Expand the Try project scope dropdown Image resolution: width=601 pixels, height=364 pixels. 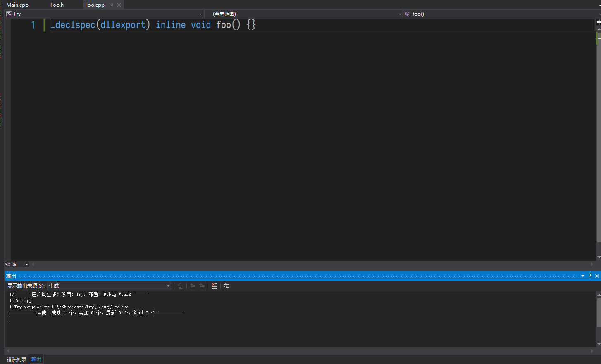200,14
